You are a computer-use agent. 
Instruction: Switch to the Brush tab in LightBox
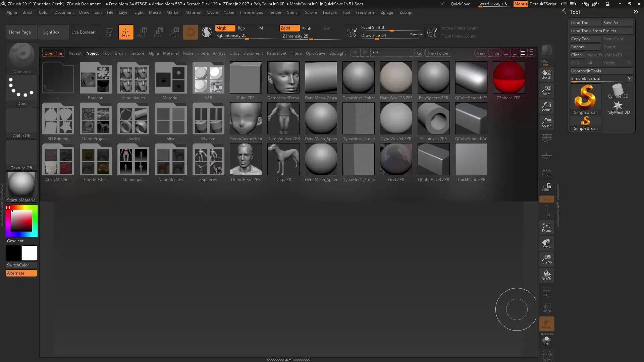point(120,53)
